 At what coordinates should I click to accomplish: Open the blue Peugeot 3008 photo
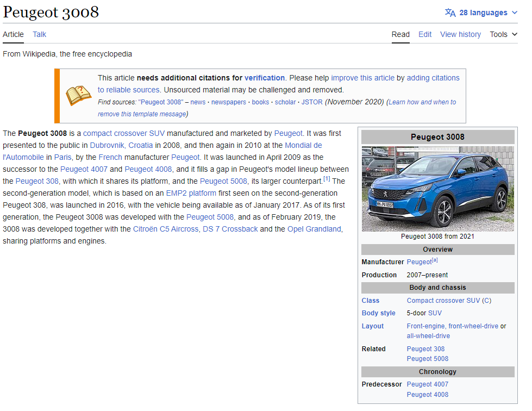437,189
